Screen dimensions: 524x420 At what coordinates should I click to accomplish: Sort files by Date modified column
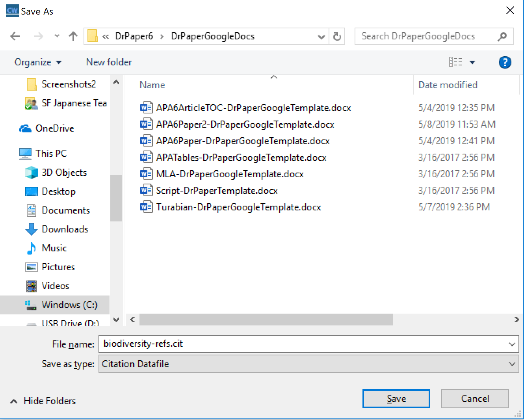448,85
